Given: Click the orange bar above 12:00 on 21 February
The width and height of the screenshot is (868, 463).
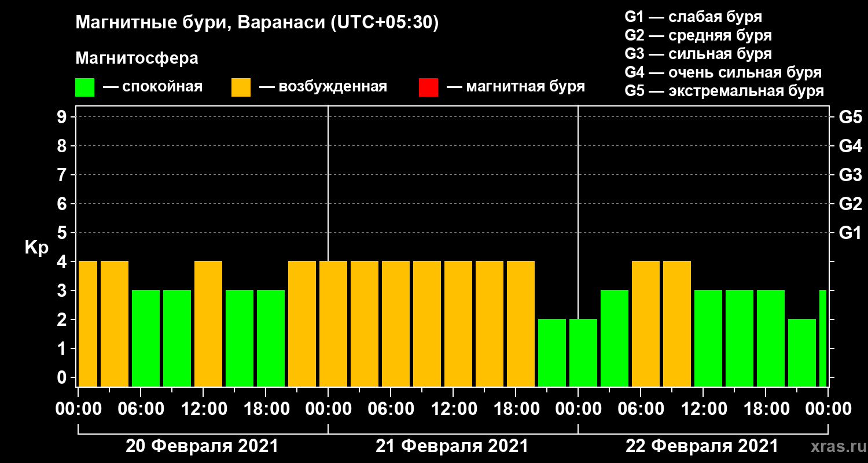Looking at the screenshot, I should point(458,324).
